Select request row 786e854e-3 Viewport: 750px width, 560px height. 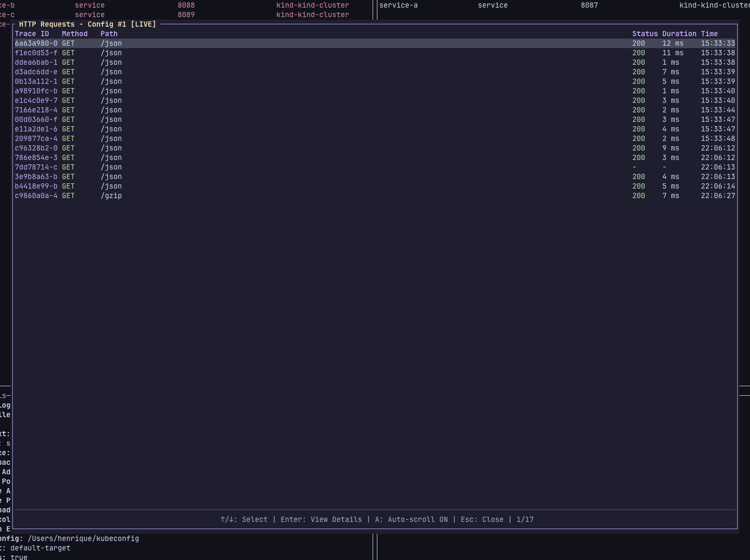click(x=375, y=158)
